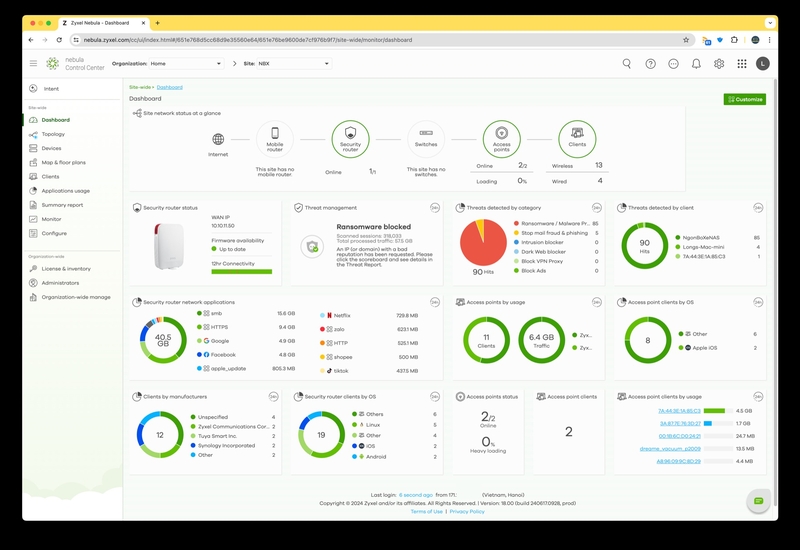Open the Terms of Use link
Image resolution: width=800 pixels, height=550 pixels.
point(427,511)
